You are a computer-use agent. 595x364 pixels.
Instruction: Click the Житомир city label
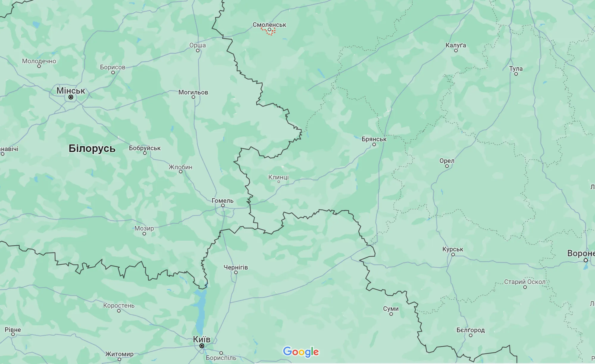pyautogui.click(x=119, y=354)
